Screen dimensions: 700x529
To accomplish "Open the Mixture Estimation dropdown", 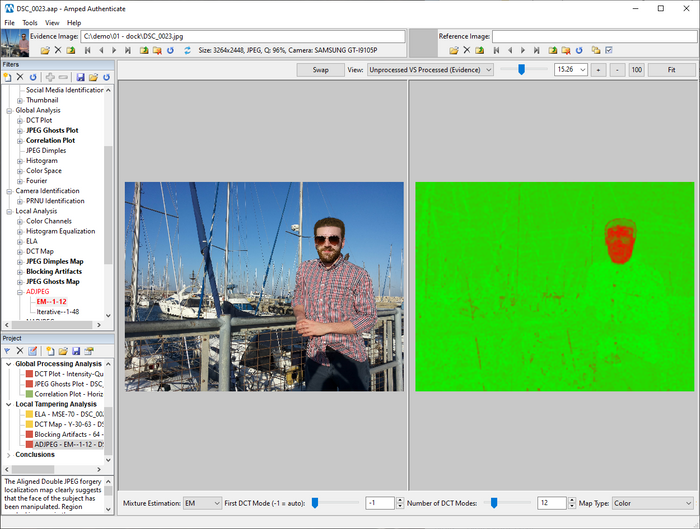I will [202, 503].
